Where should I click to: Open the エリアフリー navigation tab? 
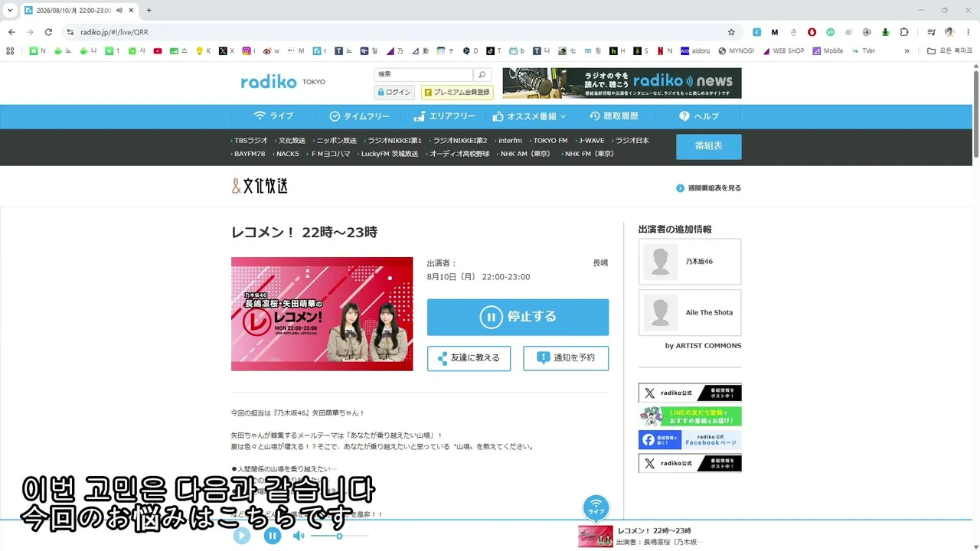(444, 116)
